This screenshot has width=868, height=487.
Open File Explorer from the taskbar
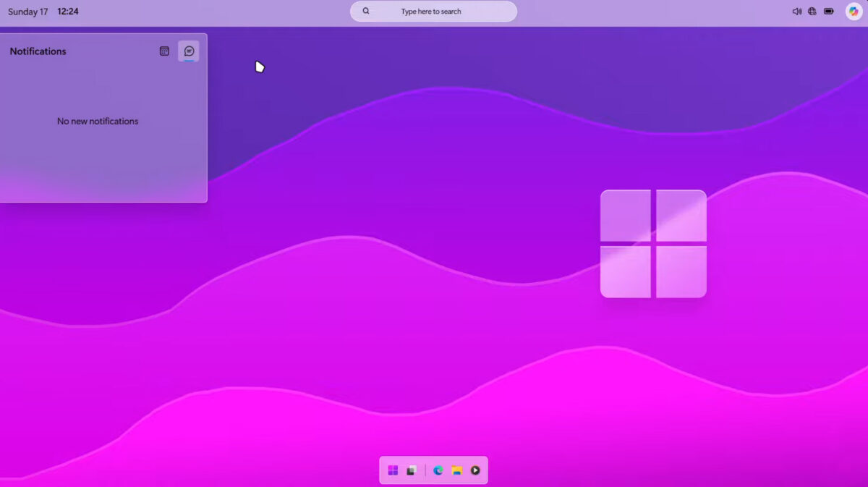[455, 470]
